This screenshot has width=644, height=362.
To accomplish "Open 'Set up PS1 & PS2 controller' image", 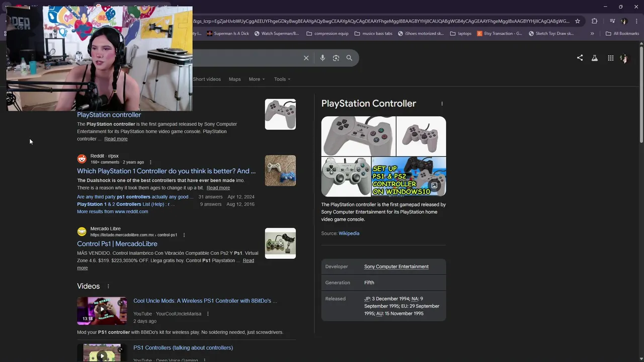I will [409, 176].
